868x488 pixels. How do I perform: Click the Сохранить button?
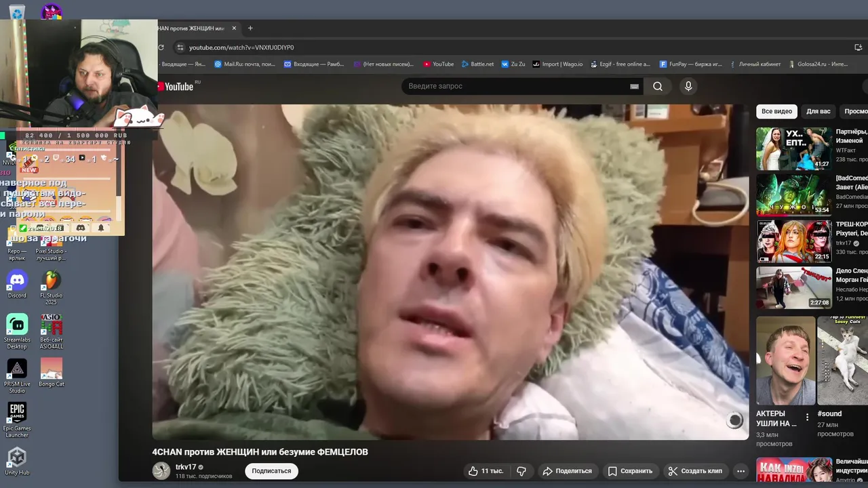pos(630,471)
